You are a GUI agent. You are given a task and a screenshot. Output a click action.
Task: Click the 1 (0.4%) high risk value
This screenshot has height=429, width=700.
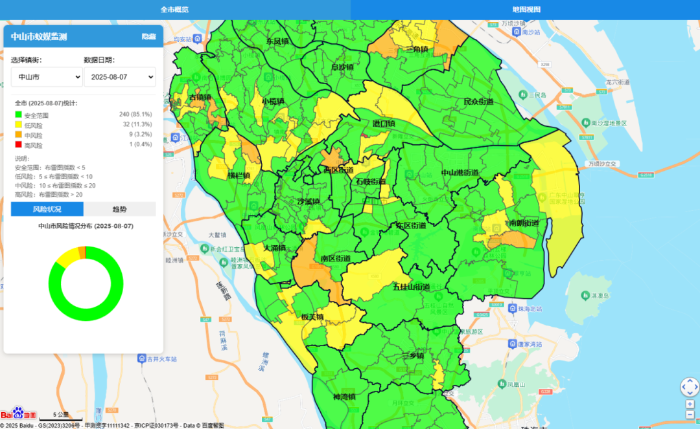[x=140, y=144]
